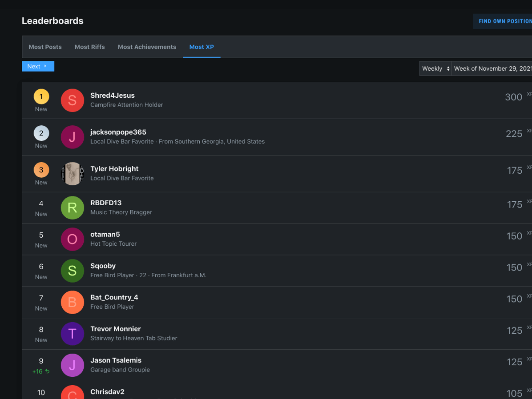Select Jason Tsalemis's J avatar icon

[x=72, y=365]
